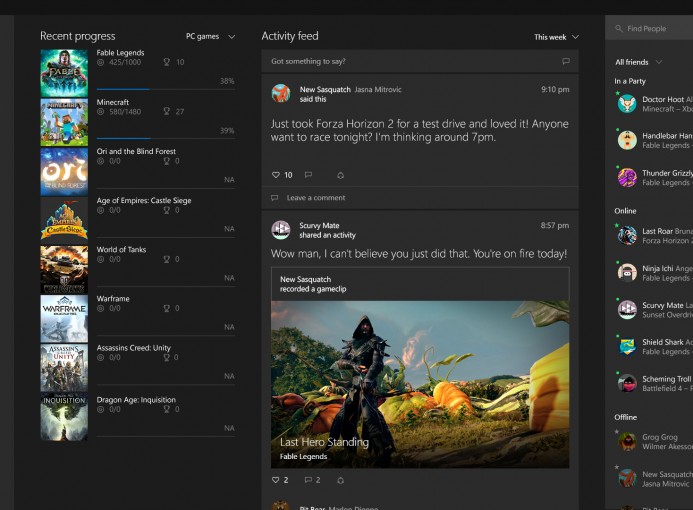693x510 pixels.
Task: Click the Last Roar friend name
Action: (657, 231)
